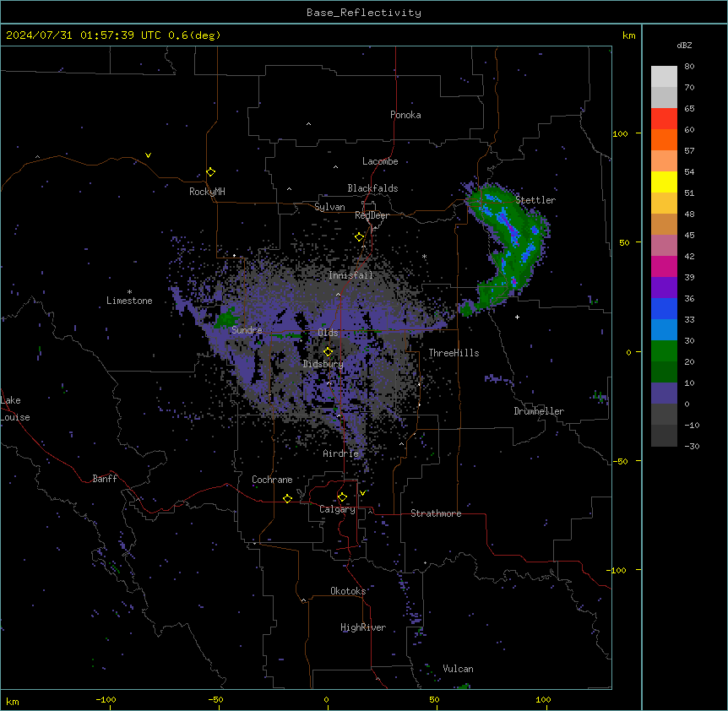Click the Lake Louise label
Screen dimensions: 728x711
14,409
